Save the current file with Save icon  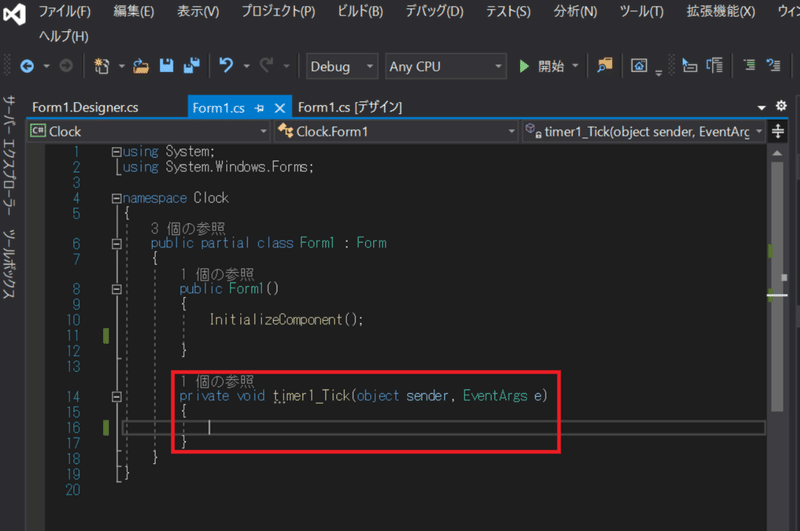166,66
